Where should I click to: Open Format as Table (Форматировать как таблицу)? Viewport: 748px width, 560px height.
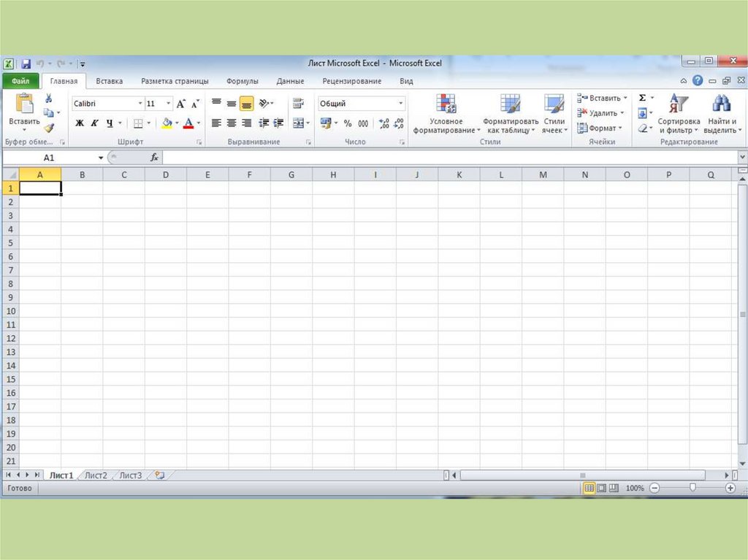point(511,114)
